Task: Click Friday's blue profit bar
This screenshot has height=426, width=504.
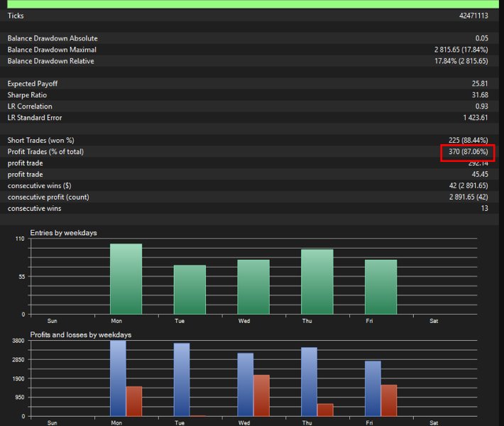Action: coord(373,388)
